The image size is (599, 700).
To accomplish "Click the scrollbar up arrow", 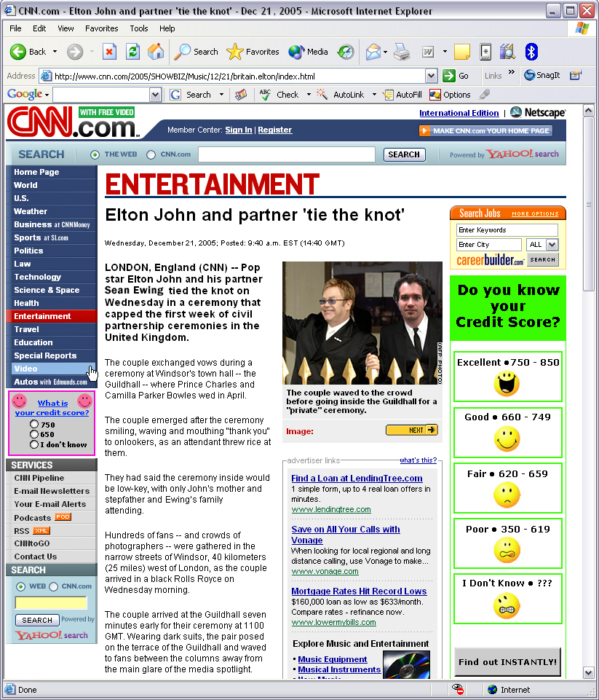I will 588,110.
